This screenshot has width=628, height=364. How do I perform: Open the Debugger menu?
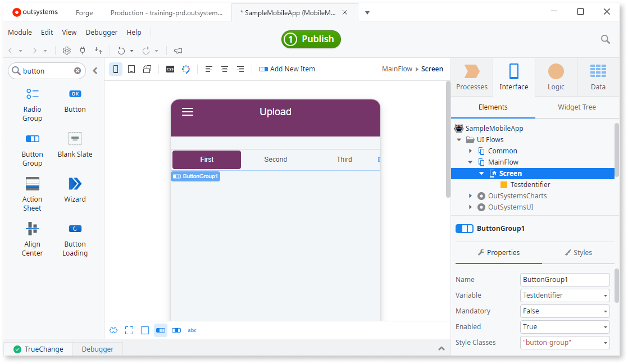(101, 32)
